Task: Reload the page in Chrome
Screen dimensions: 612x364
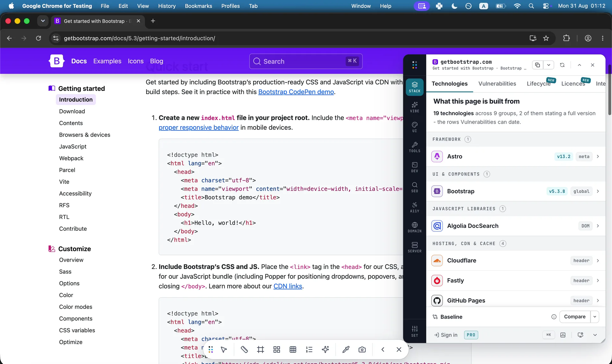Action: [x=39, y=38]
